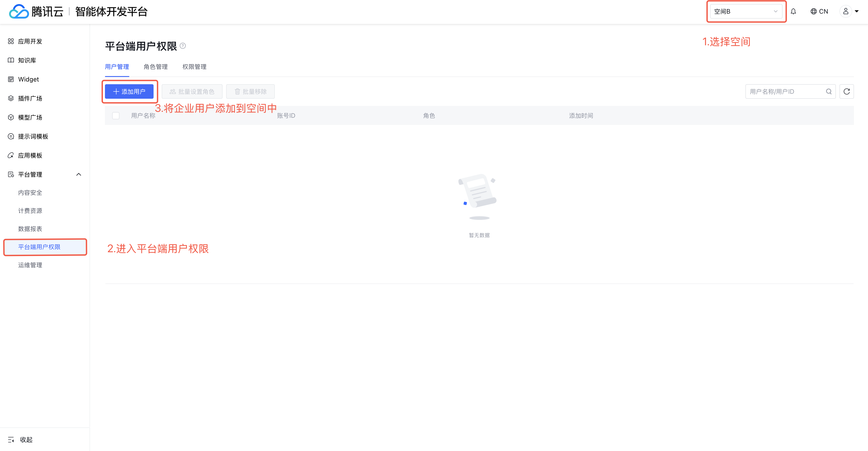868x451 pixels.
Task: Click the help question mark beside the page title
Action: 183,46
